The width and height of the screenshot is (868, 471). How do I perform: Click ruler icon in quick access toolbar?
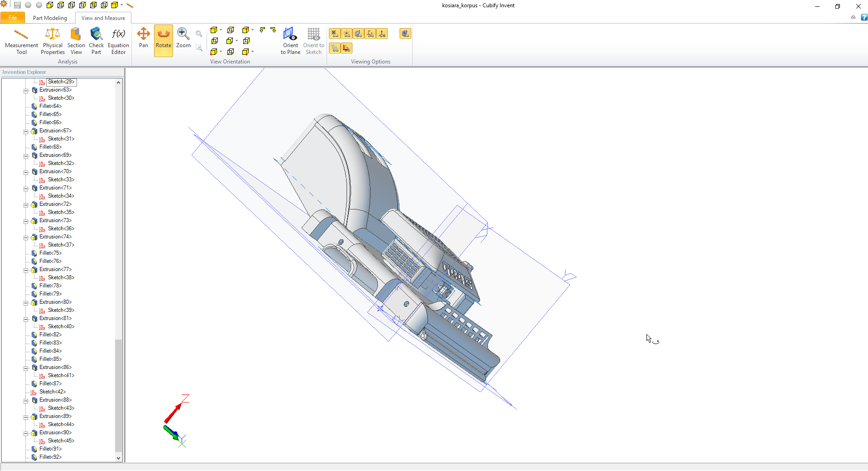click(130, 5)
